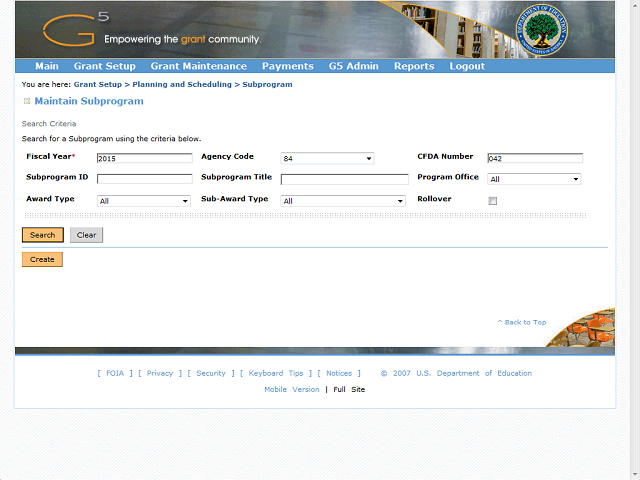The image size is (640, 480).
Task: Toggle the Rollover checkbox
Action: coord(493,201)
